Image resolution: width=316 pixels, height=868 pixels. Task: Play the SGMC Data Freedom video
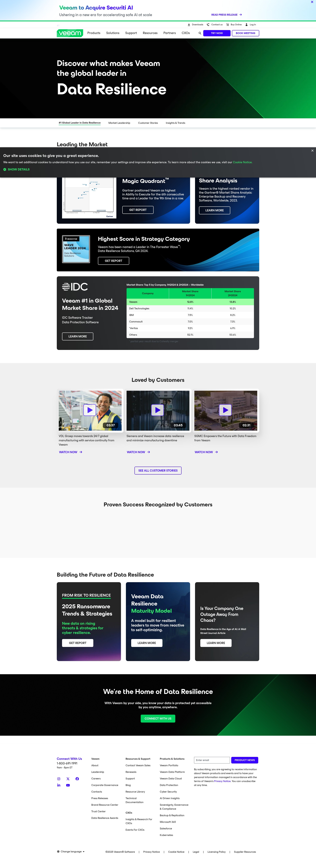pos(225,410)
